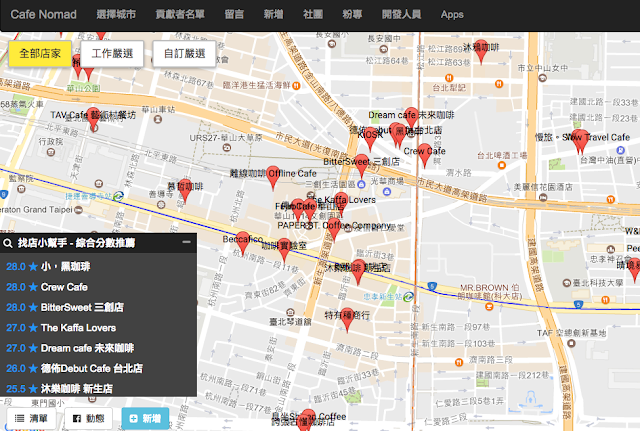Click the search icon in 找店小幫手 header

7,243
